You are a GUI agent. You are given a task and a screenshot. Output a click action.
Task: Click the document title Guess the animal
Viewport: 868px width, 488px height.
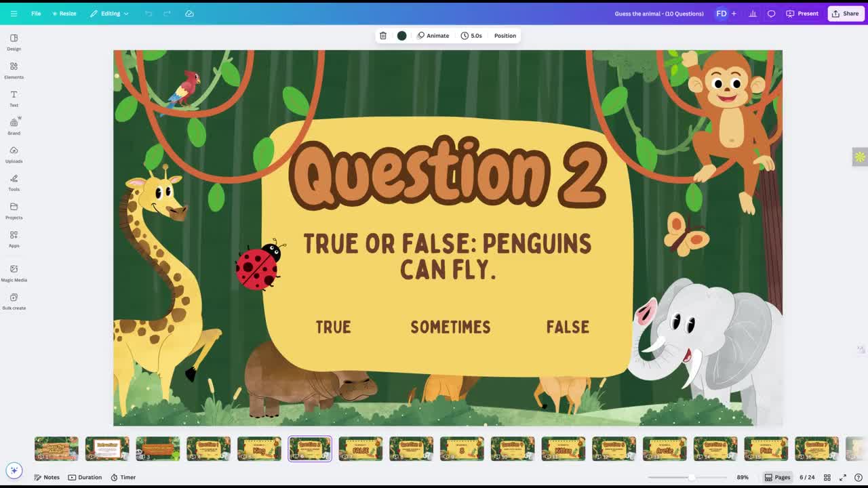pyautogui.click(x=659, y=14)
